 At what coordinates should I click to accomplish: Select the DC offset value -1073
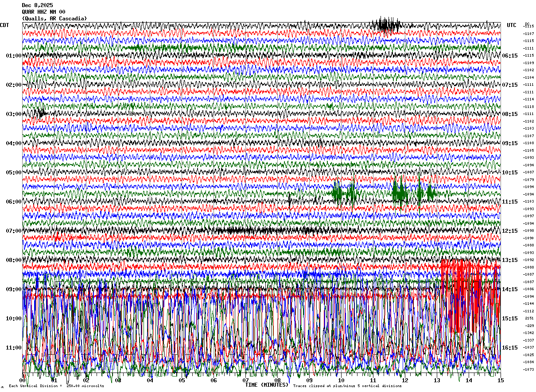pos(529,369)
